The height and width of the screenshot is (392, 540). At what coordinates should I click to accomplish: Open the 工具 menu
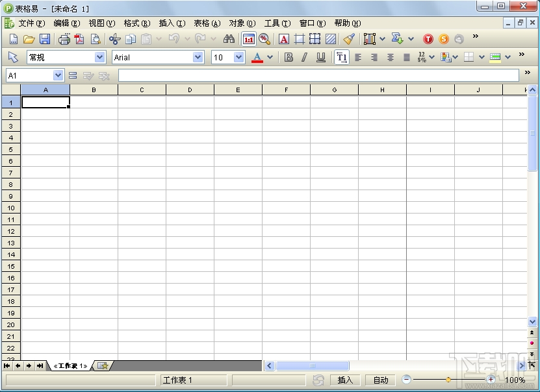pos(277,23)
